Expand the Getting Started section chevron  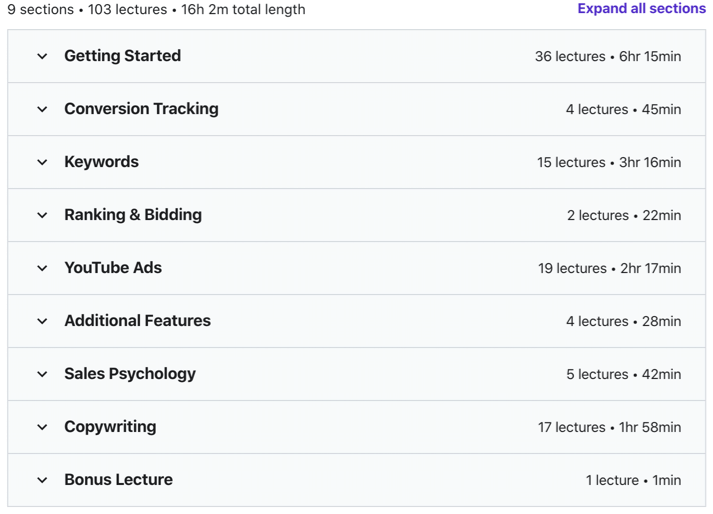click(x=42, y=56)
